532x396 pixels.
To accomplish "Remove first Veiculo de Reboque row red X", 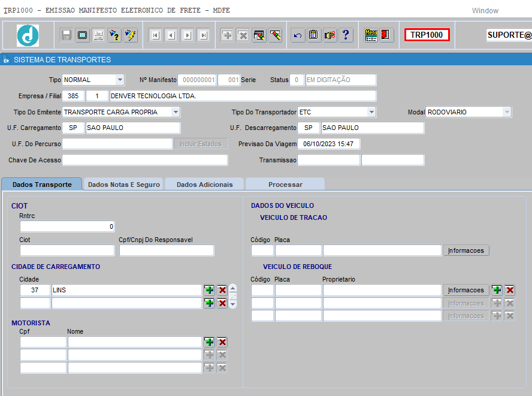I will tap(510, 290).
